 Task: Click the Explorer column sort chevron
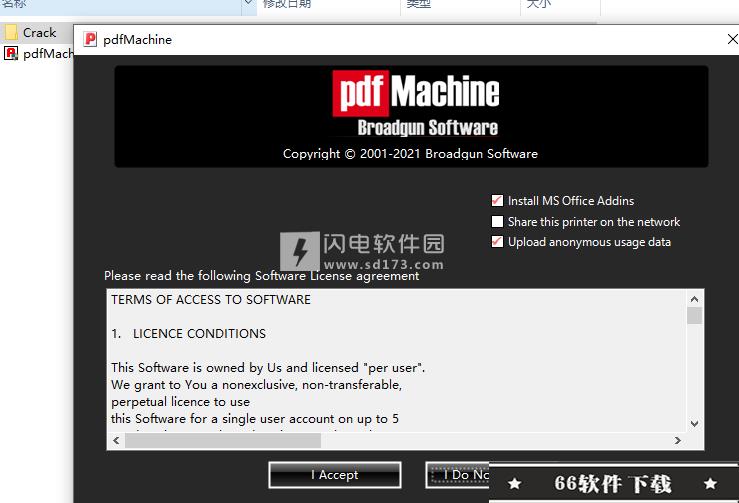pyautogui.click(x=248, y=3)
